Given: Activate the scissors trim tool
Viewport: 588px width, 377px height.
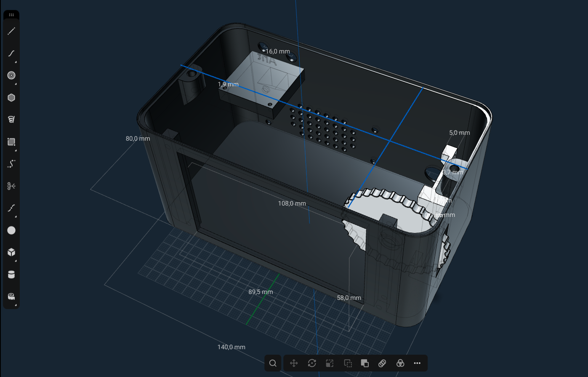Looking at the screenshot, I should tap(11, 186).
